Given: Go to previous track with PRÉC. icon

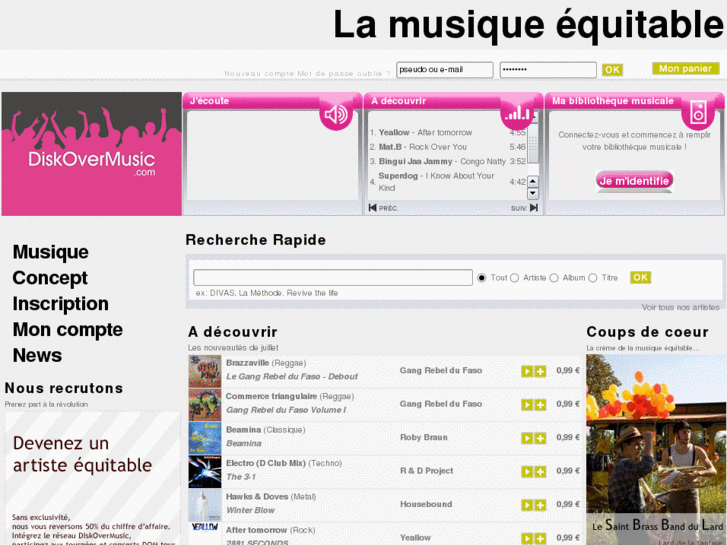Looking at the screenshot, I should 372,208.
